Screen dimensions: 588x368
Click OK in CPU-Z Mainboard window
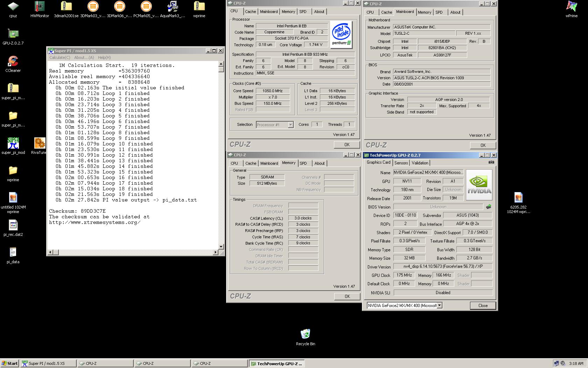483,145
